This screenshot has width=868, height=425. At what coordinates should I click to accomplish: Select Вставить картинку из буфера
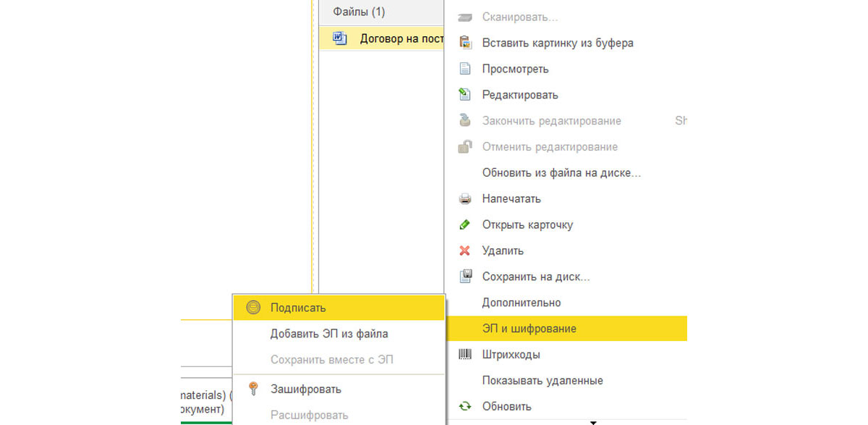566,43
